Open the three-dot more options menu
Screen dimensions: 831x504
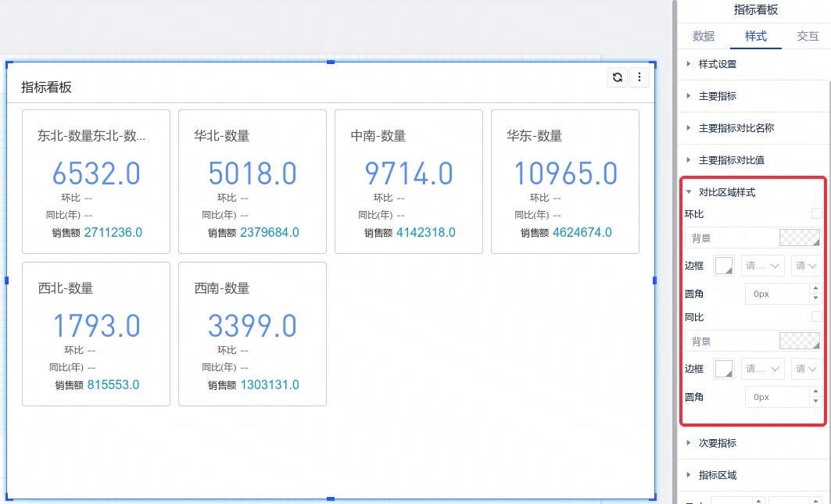pos(639,77)
